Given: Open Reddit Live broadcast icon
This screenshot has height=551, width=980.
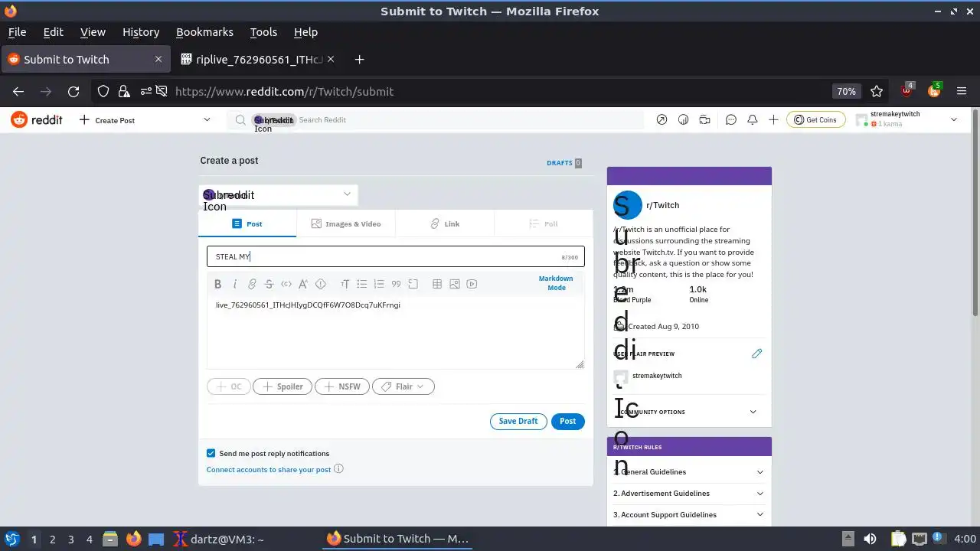Looking at the screenshot, I should 705,120.
